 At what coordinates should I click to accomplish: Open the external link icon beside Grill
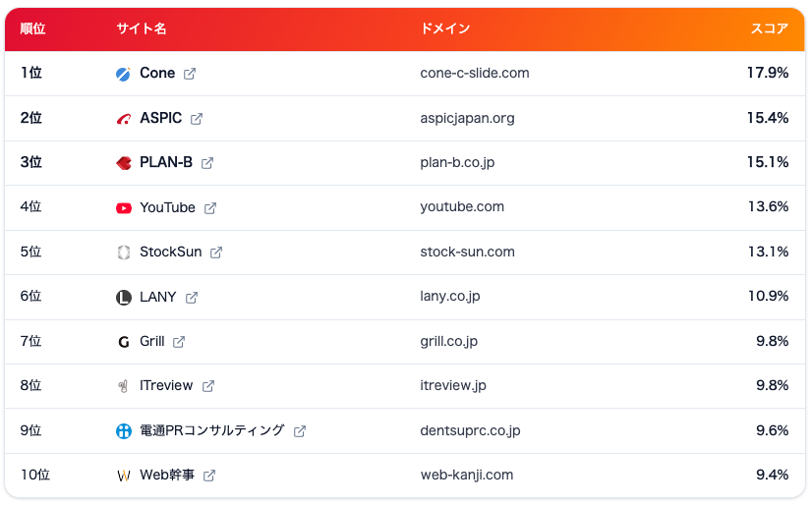(x=179, y=342)
